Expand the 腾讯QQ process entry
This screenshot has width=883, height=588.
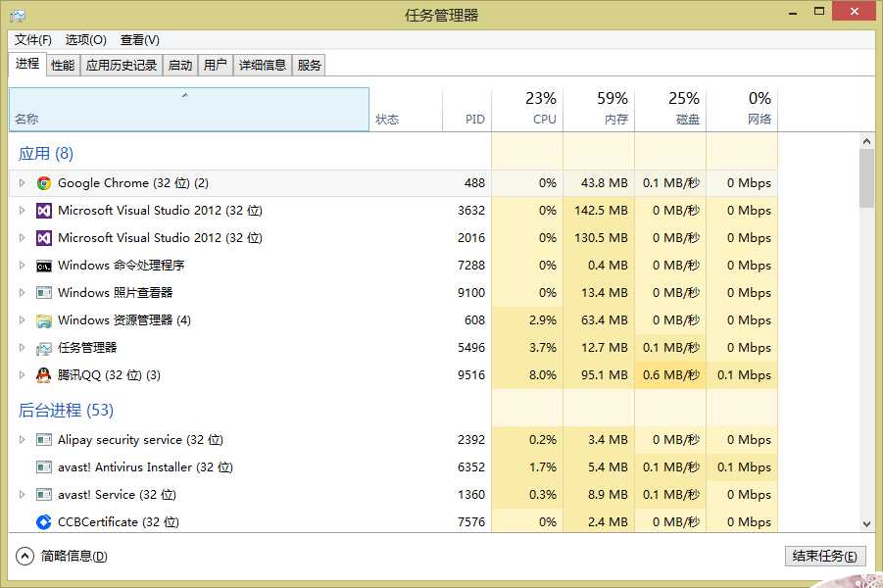[21, 374]
